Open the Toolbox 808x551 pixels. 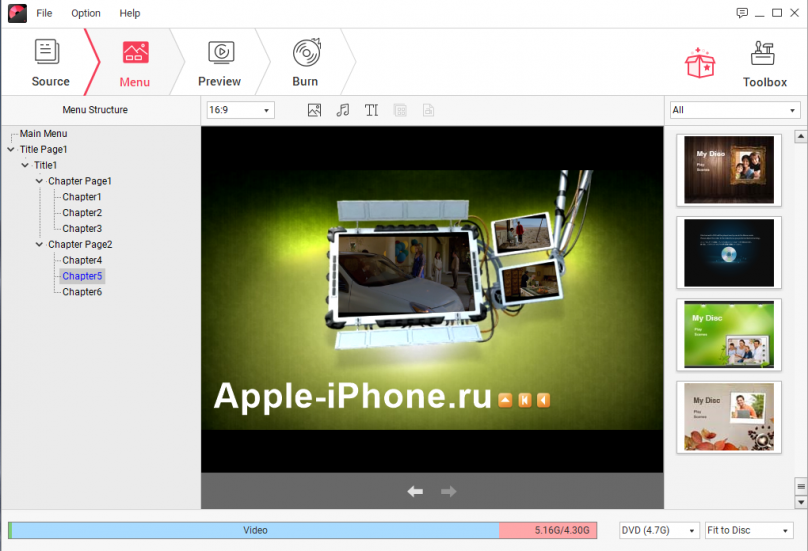point(764,64)
